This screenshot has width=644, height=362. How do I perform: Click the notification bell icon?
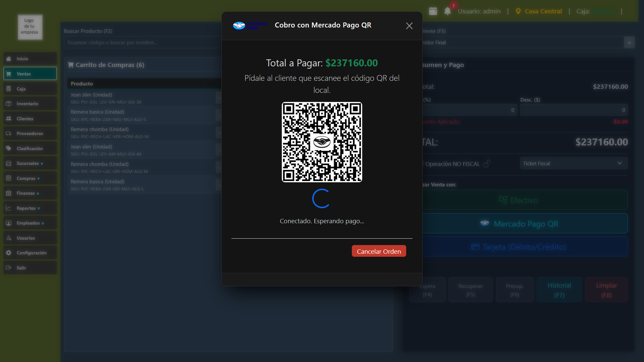point(447,11)
